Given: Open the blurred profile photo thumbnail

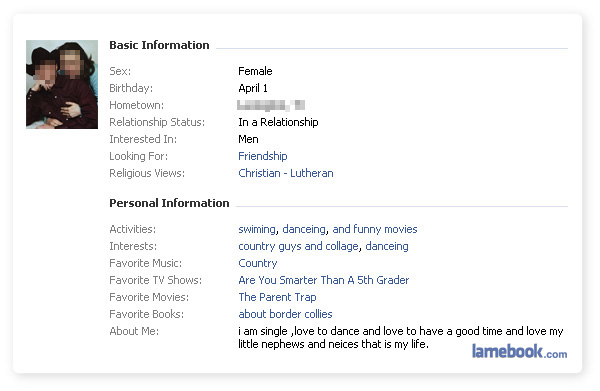Looking at the screenshot, I should point(62,84).
